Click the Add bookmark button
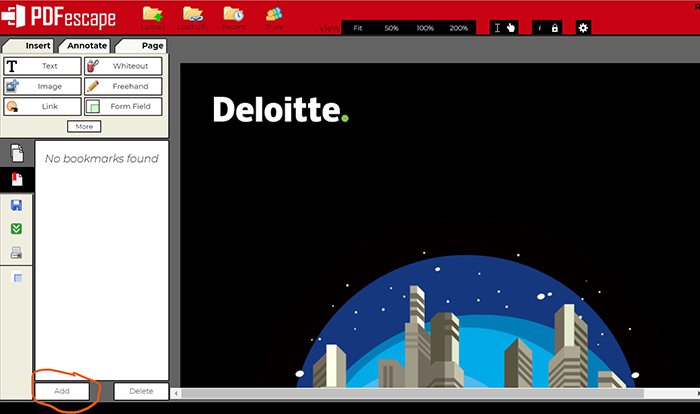 pos(62,391)
